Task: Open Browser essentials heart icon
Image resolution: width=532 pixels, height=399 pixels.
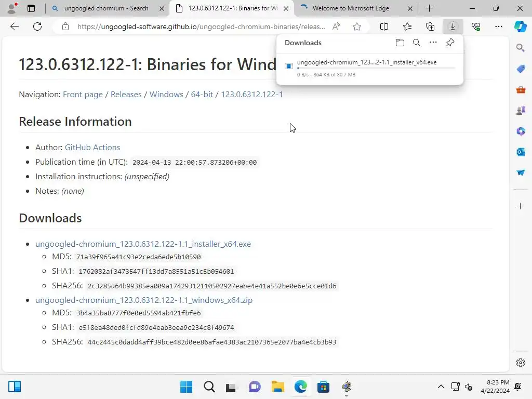Action: 476,26
